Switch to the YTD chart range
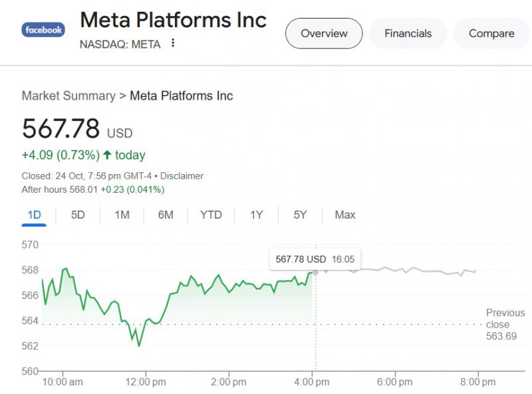532x394 pixels. [x=210, y=215]
